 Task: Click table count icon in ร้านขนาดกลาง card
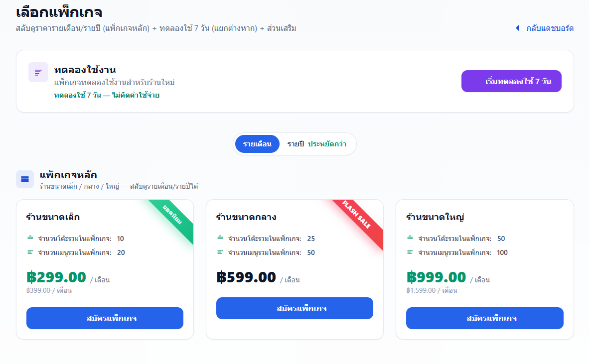[220, 238]
